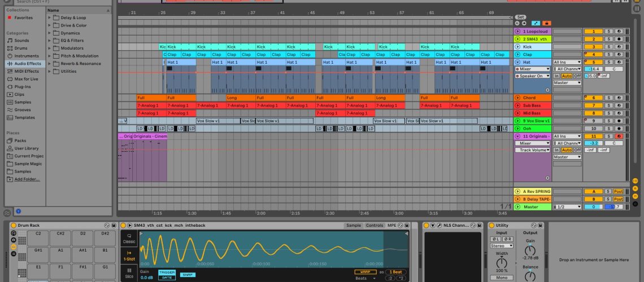The width and height of the screenshot is (644, 282).
Task: Open User Library place
Action: tap(27, 148)
